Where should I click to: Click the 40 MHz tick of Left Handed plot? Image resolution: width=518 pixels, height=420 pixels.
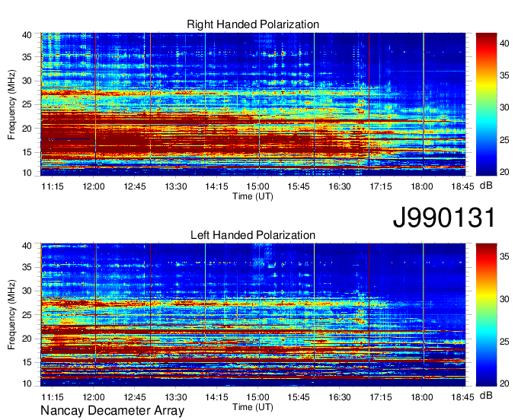[x=27, y=246]
